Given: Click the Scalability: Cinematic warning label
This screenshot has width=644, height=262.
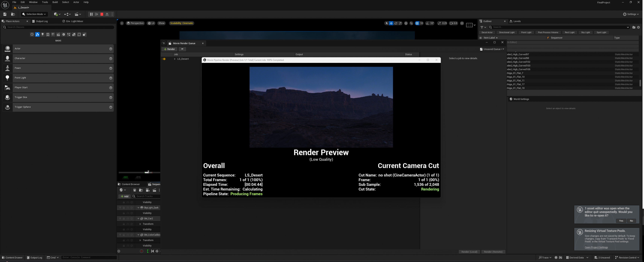Looking at the screenshot, I should click(182, 23).
